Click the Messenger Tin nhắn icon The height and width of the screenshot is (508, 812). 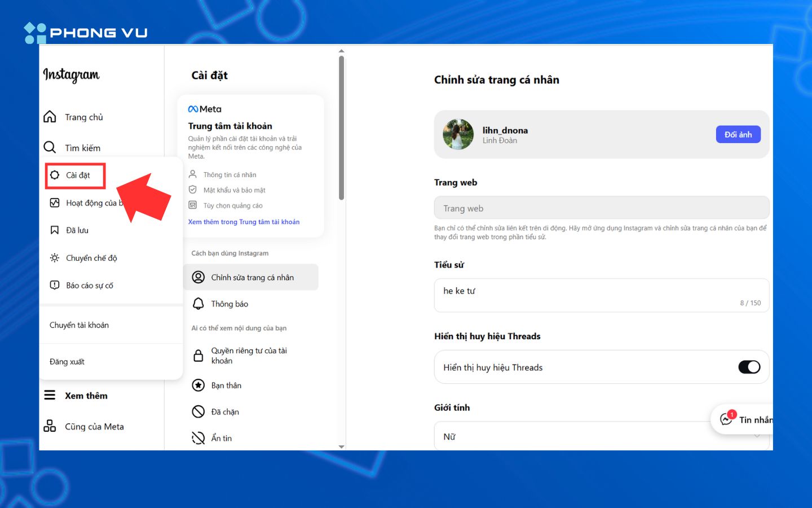726,419
